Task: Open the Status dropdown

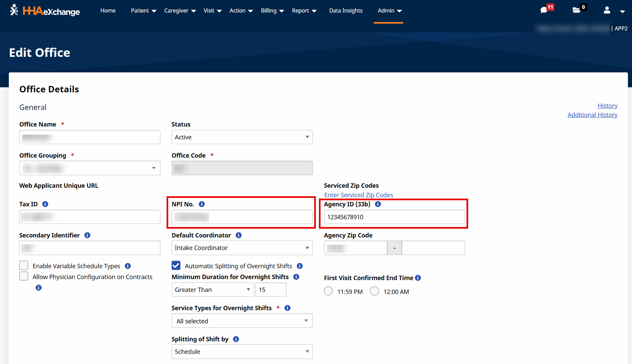Action: pyautogui.click(x=242, y=137)
